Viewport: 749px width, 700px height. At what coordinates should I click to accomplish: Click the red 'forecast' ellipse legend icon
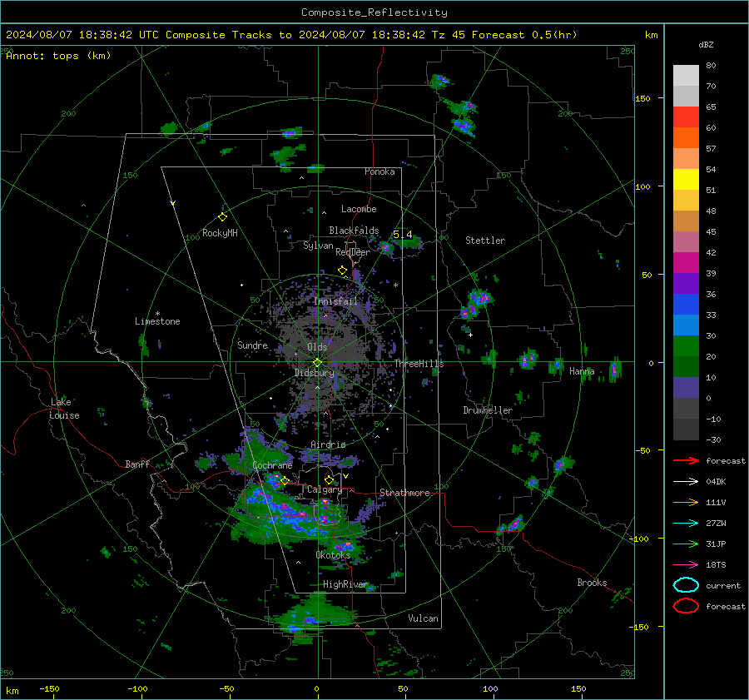pyautogui.click(x=686, y=606)
